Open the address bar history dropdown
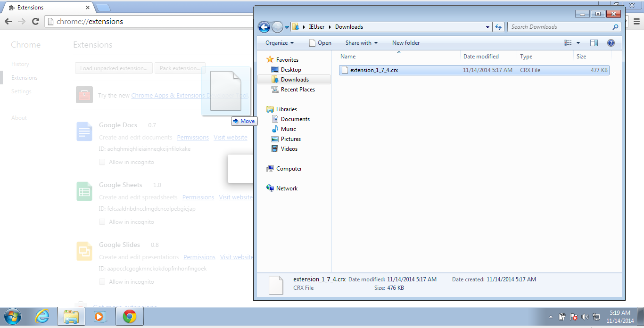The image size is (644, 328). (x=488, y=27)
